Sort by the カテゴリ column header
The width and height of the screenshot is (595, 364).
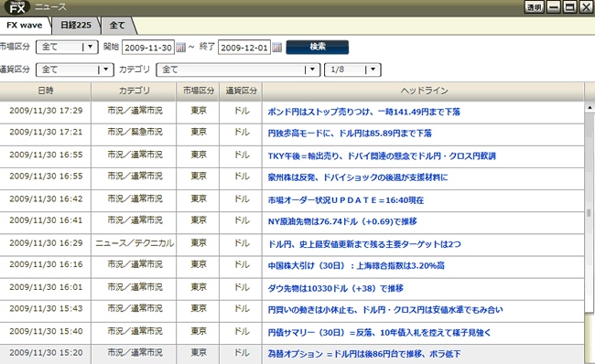pyautogui.click(x=134, y=91)
